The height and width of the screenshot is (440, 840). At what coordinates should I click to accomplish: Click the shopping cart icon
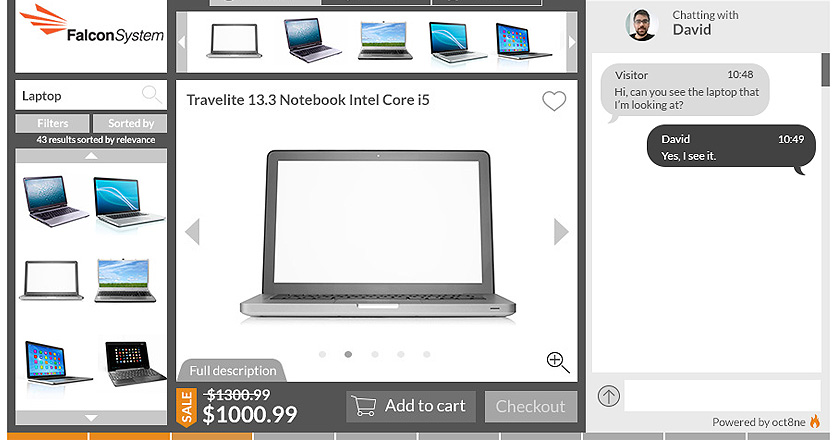coord(363,406)
